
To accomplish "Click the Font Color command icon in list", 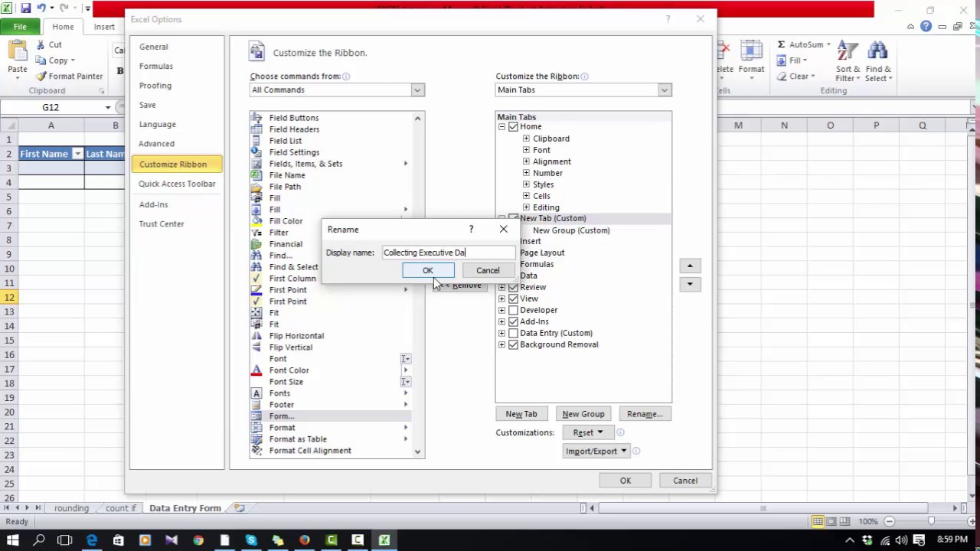I will point(256,370).
